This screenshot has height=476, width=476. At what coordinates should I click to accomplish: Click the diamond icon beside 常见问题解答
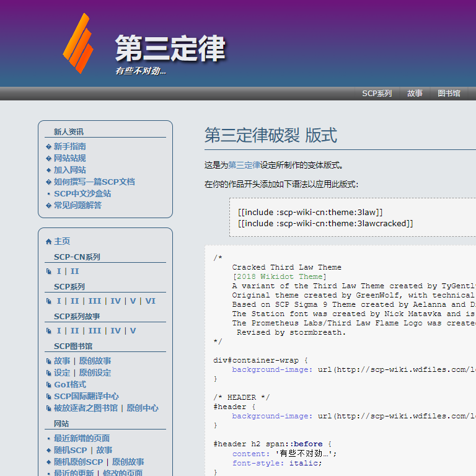pyautogui.click(x=49, y=206)
